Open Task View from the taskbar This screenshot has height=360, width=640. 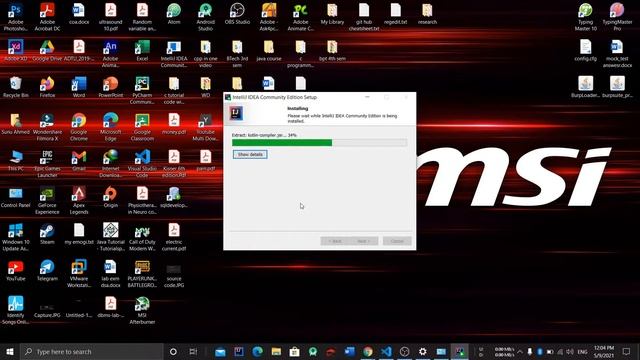pos(193,351)
